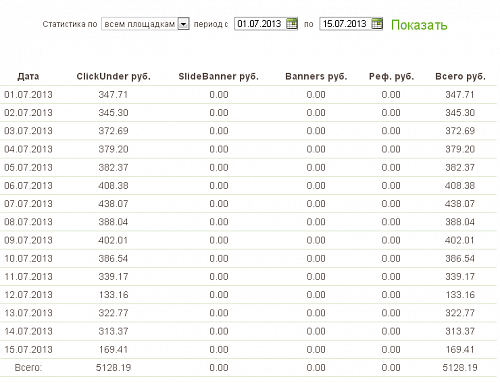
Task: Click the 'ClickUnder руб.' column header
Action: point(113,76)
